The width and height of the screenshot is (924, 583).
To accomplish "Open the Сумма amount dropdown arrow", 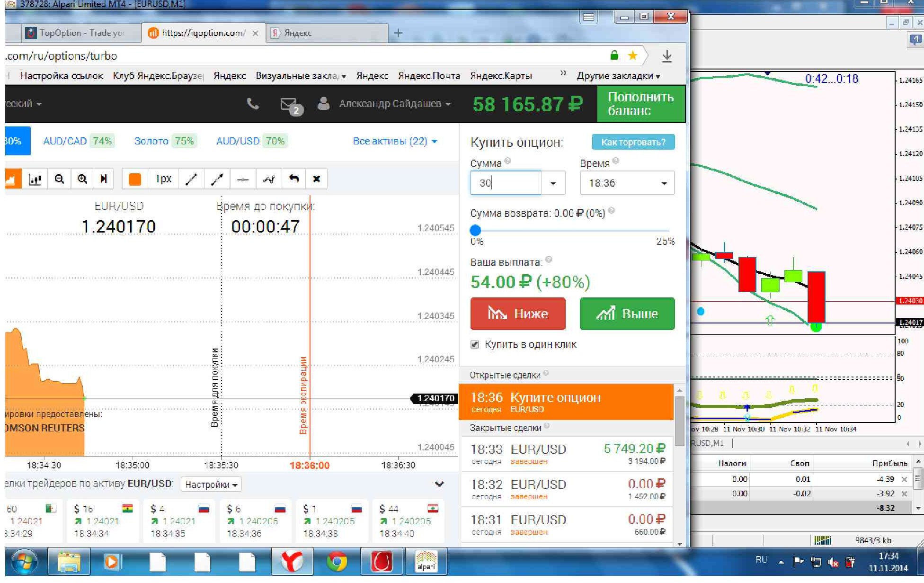I will coord(553,183).
